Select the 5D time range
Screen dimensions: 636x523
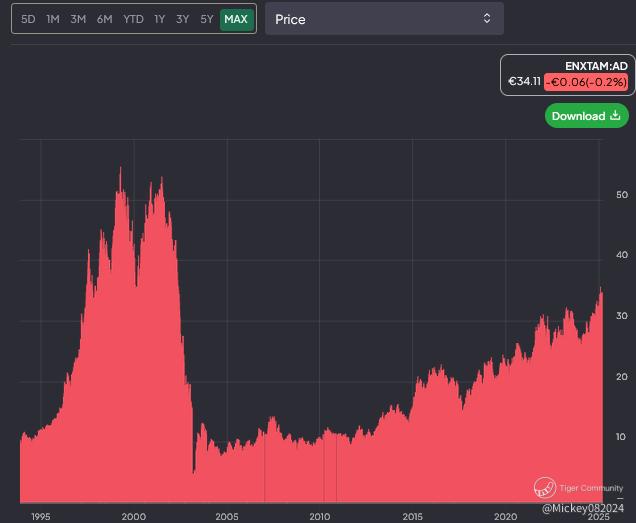tap(28, 19)
